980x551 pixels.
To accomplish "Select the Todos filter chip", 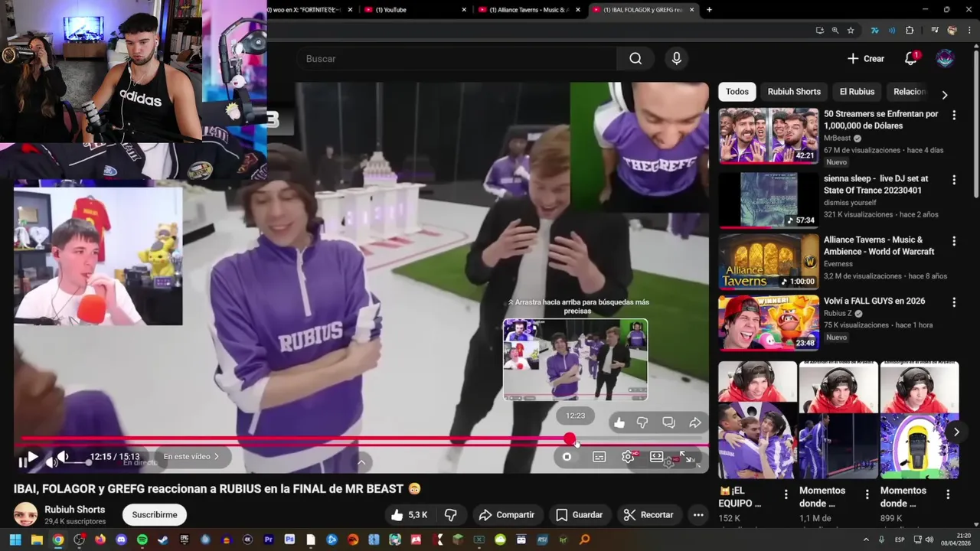I will click(x=737, y=92).
